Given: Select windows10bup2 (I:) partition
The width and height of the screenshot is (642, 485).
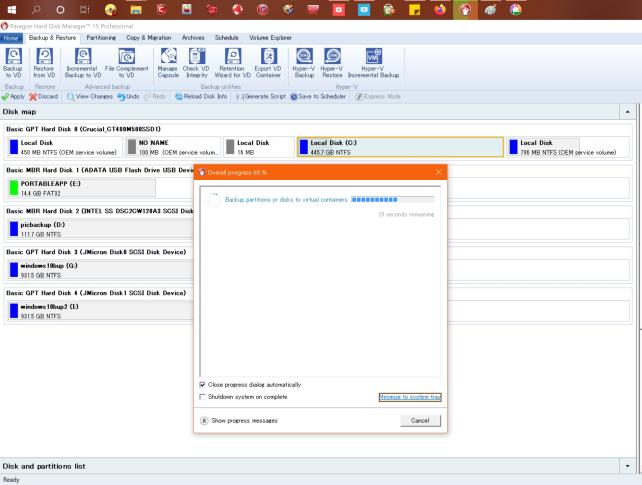Looking at the screenshot, I should (x=100, y=311).
